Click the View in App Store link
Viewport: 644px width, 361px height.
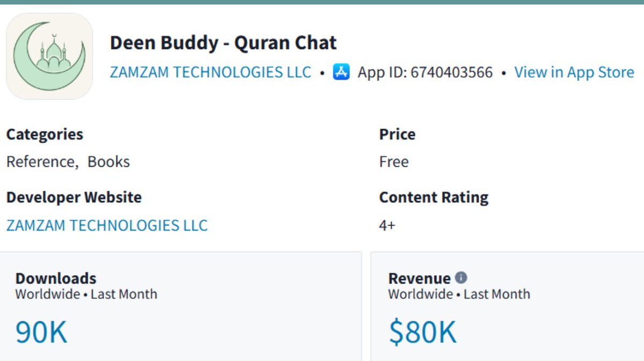(574, 72)
